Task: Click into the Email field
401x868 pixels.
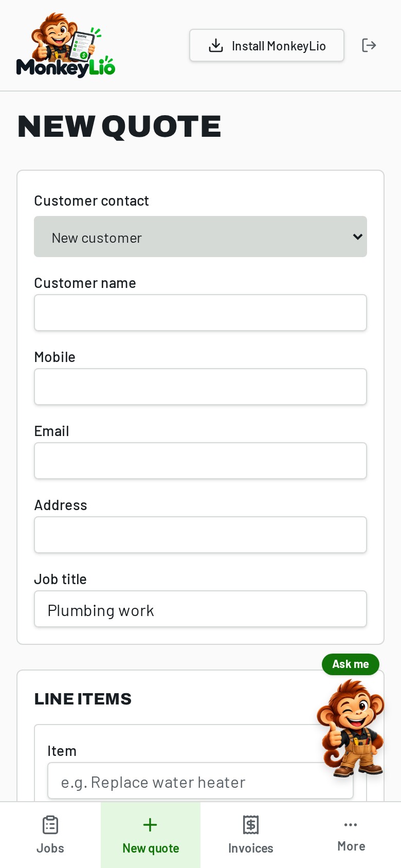Action: (x=200, y=461)
